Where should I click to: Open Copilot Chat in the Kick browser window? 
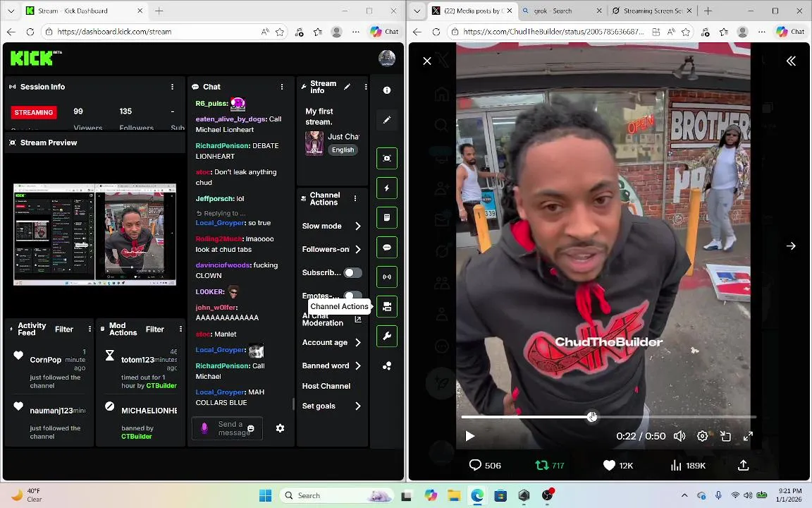384,32
